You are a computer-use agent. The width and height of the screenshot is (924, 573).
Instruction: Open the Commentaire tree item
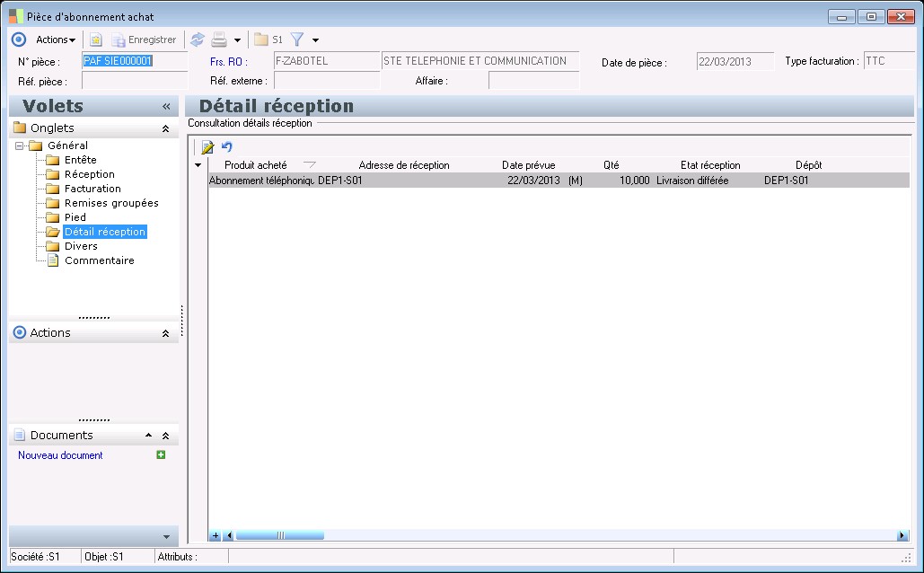pos(99,260)
